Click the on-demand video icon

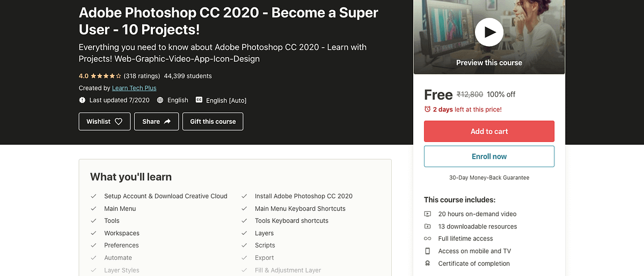click(x=427, y=214)
